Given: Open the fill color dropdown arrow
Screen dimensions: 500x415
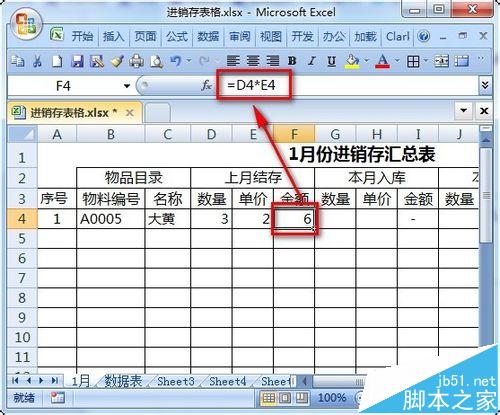Looking at the screenshot, I should pyautogui.click(x=367, y=61).
